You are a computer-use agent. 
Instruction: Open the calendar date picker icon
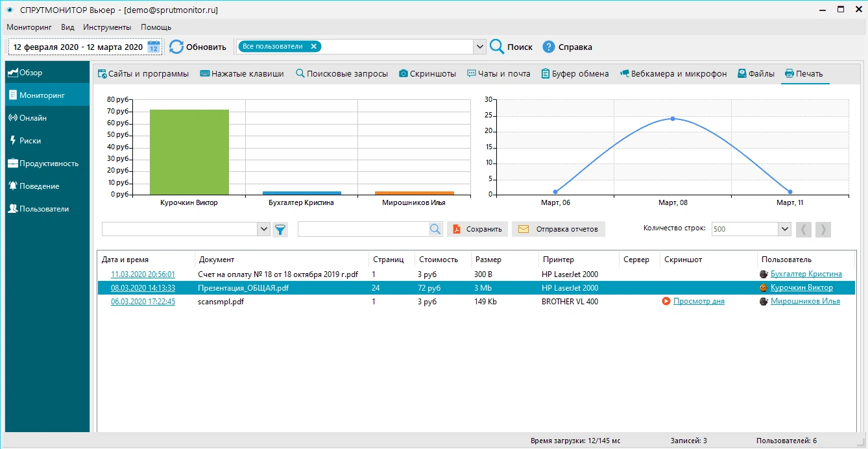point(154,47)
